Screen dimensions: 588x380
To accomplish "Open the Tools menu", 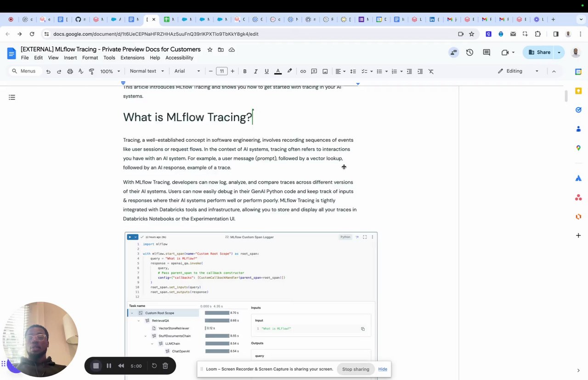I will (109, 58).
